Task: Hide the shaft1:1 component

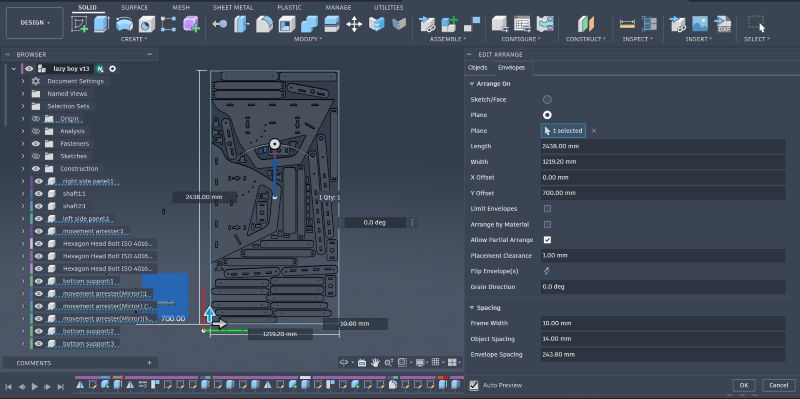Action: tap(39, 194)
